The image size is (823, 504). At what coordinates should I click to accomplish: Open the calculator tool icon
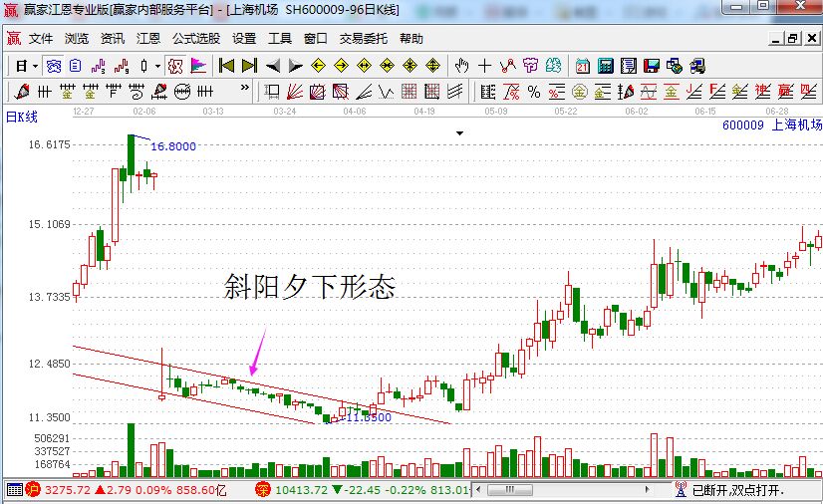[x=606, y=66]
